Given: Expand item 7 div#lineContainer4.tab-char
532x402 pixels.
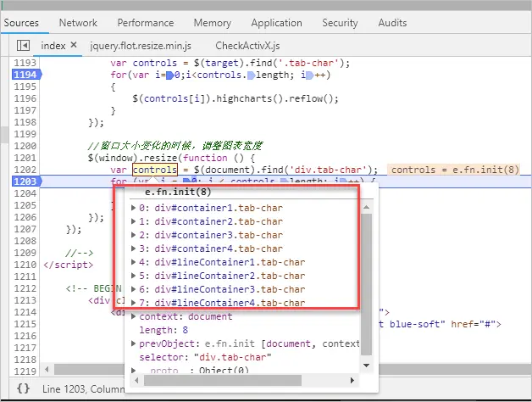Looking at the screenshot, I should tap(134, 303).
